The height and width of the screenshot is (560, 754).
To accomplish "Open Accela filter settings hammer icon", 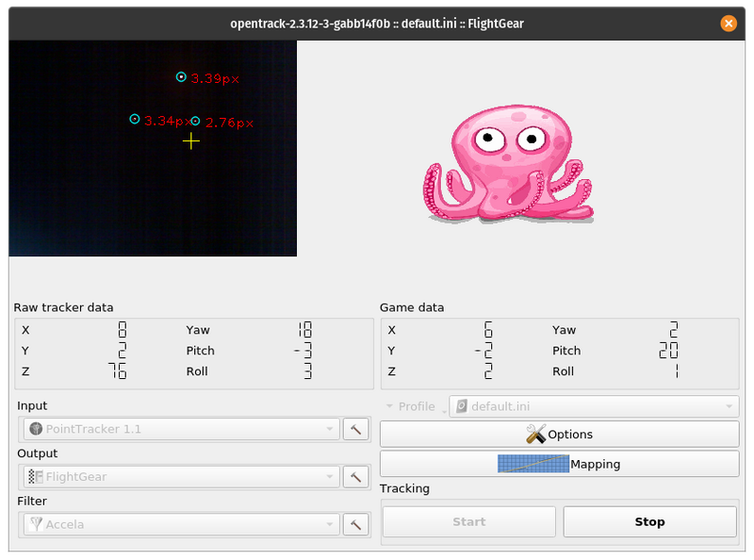I will coord(356,524).
